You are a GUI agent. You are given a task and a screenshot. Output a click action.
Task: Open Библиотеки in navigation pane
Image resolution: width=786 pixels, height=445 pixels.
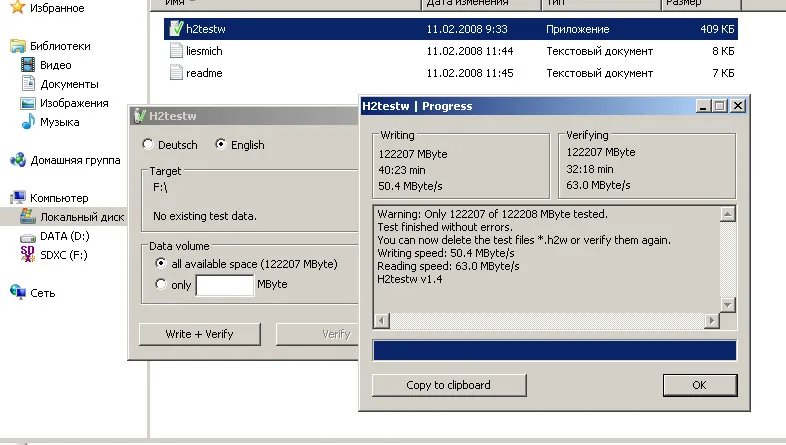[60, 46]
